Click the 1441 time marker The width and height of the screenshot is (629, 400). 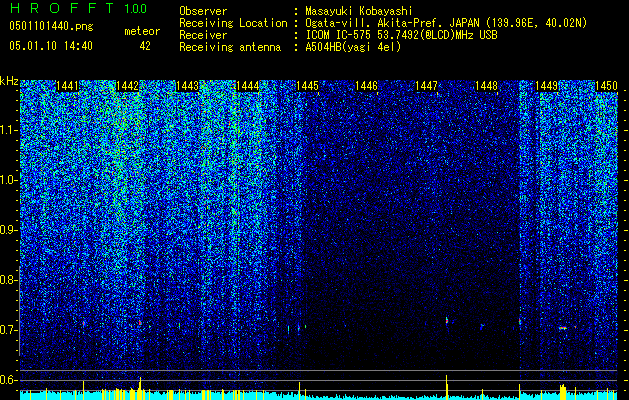[67, 86]
